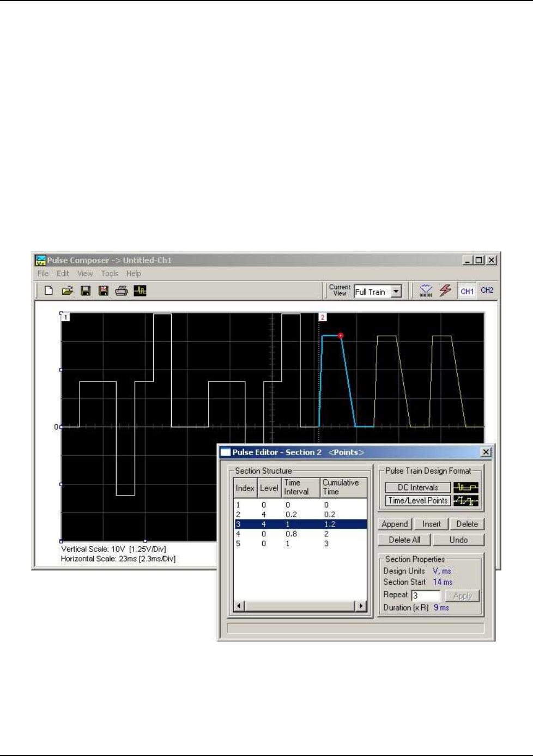Click the list scrollbar right arrow

[x=361, y=606]
